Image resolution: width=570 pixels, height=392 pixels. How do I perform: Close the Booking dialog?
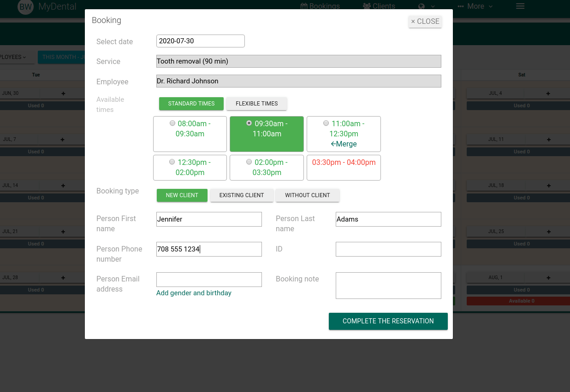click(x=425, y=22)
